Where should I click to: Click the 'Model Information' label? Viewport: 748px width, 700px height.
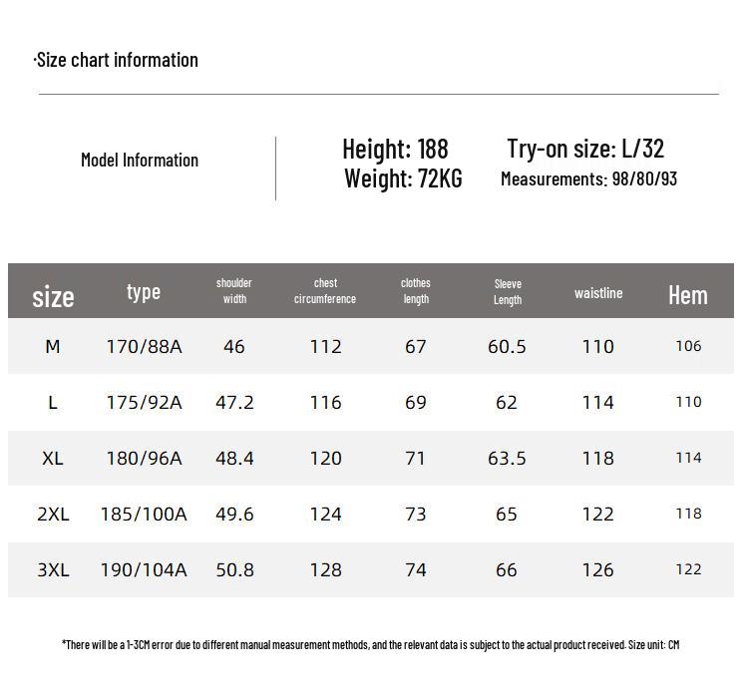point(140,160)
